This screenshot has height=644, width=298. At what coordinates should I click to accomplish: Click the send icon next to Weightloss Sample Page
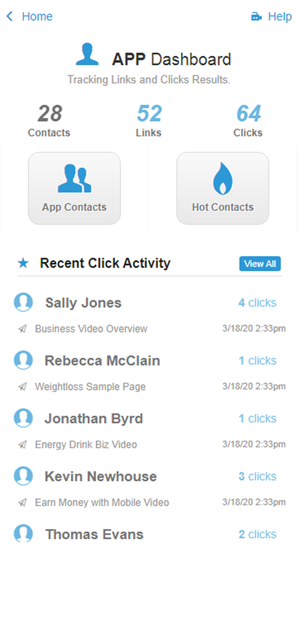(22, 386)
